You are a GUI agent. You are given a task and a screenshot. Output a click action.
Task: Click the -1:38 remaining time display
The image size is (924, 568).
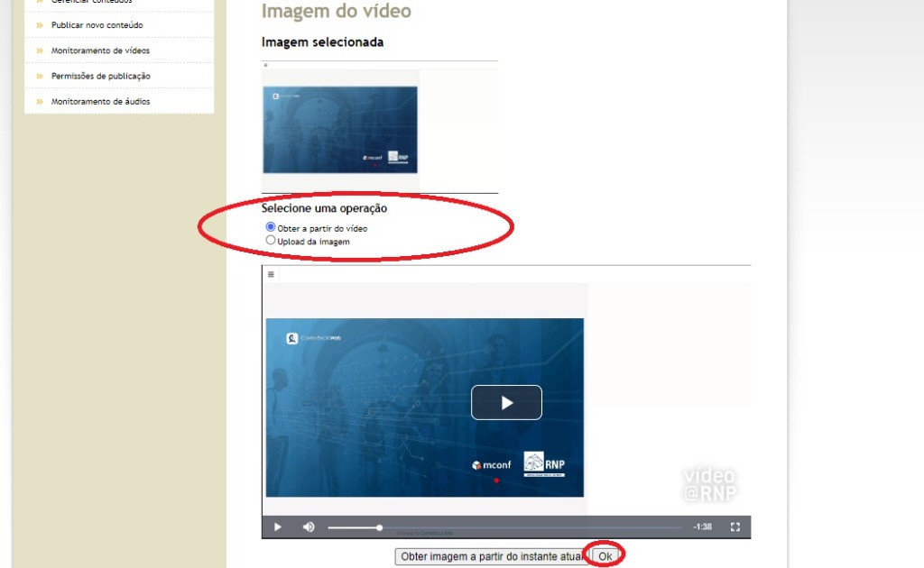tap(702, 527)
